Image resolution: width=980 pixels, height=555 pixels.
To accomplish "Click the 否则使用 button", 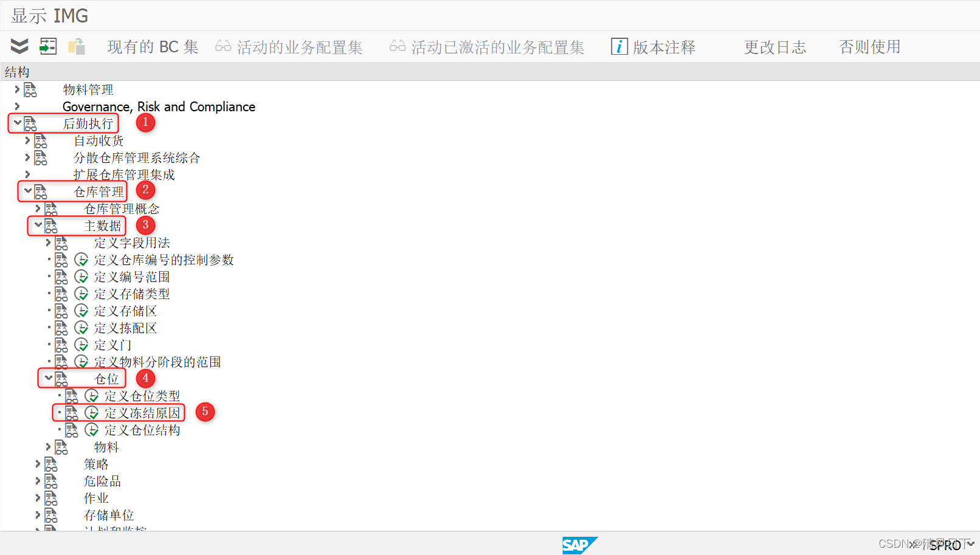I will 870,47.
